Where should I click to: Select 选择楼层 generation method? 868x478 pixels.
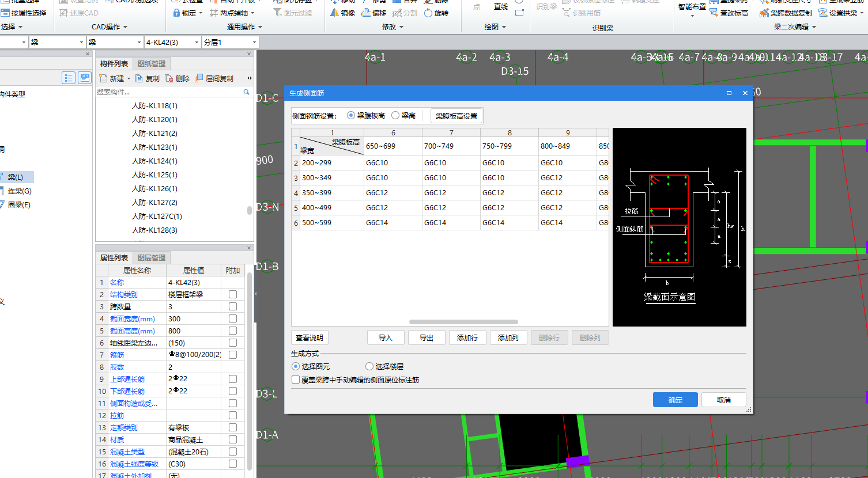click(369, 366)
